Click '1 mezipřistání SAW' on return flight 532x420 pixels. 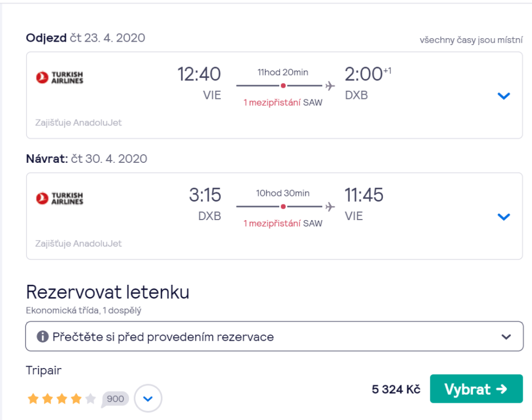click(283, 224)
